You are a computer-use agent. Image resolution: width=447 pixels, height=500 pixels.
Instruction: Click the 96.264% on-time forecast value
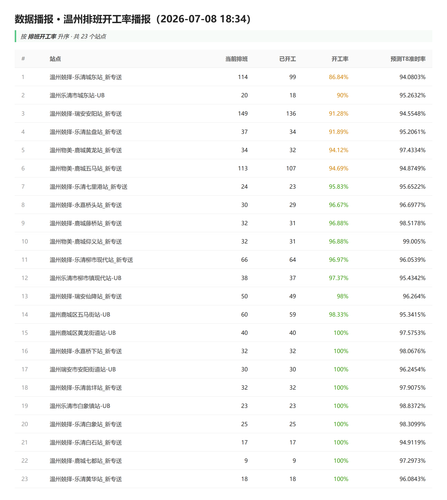[414, 296]
